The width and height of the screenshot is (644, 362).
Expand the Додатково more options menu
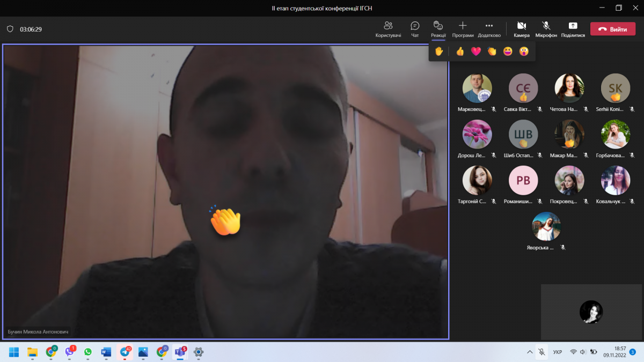pos(489,29)
